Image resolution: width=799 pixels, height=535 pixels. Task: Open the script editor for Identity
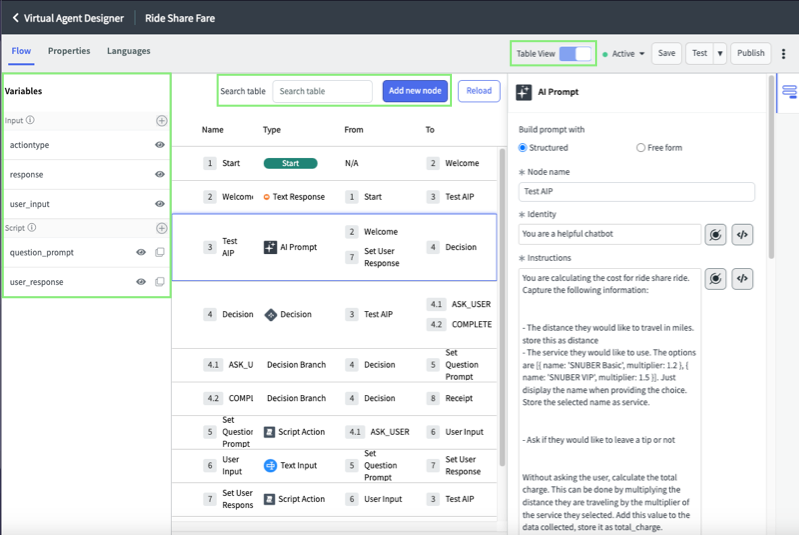(742, 234)
